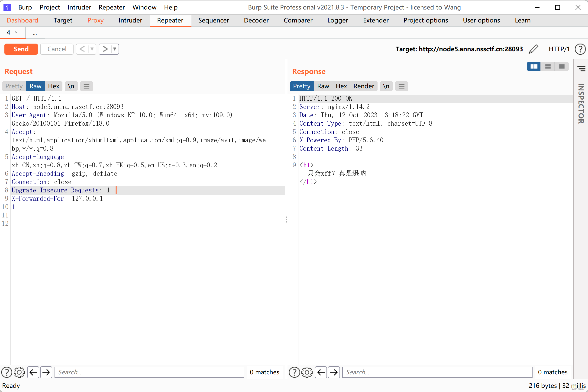Switch to side-by-side layout view
The width and height of the screenshot is (588, 392).
pyautogui.click(x=534, y=66)
